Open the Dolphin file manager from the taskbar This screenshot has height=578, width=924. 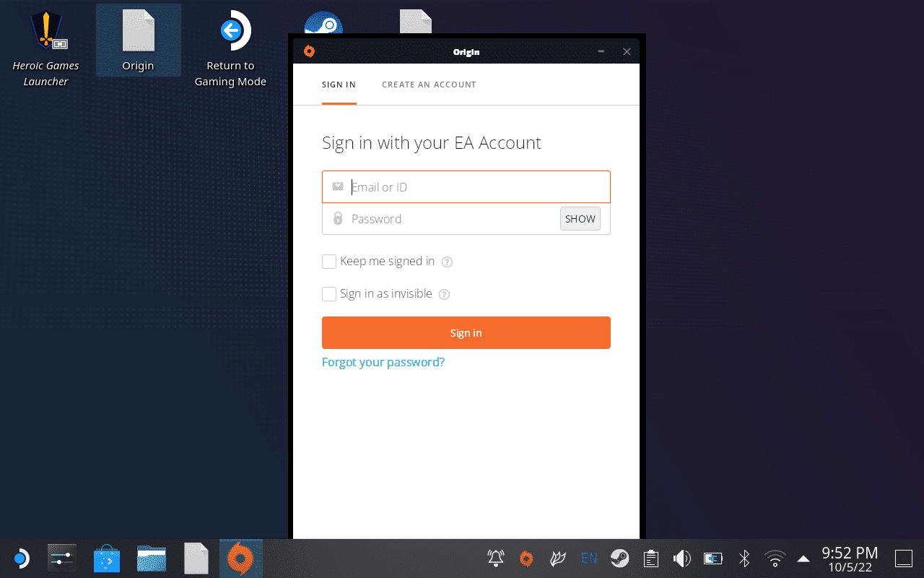(152, 558)
